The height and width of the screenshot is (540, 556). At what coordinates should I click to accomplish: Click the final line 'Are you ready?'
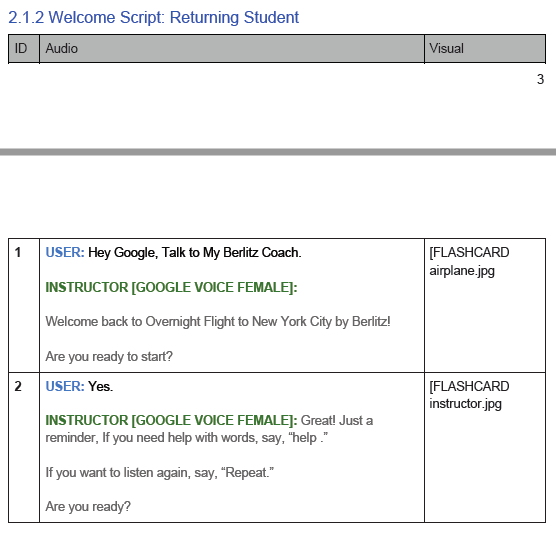(x=88, y=506)
